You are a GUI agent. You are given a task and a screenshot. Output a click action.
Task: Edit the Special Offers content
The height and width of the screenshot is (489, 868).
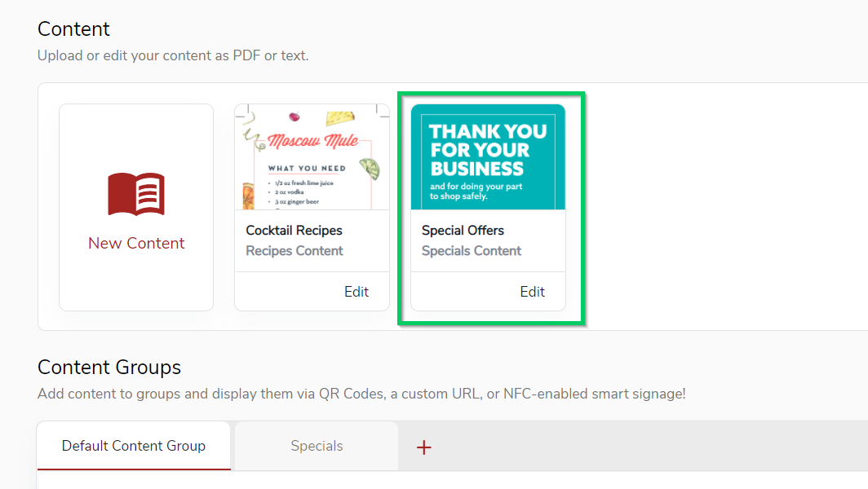533,292
